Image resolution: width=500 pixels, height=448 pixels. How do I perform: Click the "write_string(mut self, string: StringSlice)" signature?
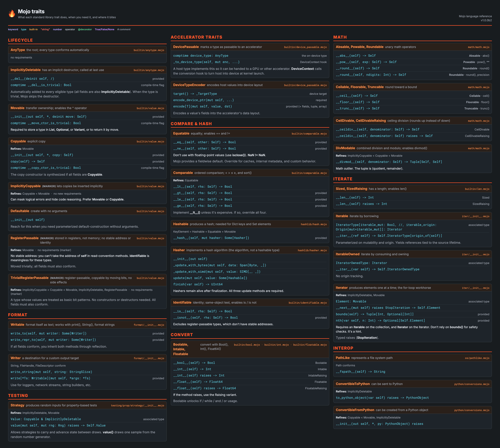click(51, 372)
